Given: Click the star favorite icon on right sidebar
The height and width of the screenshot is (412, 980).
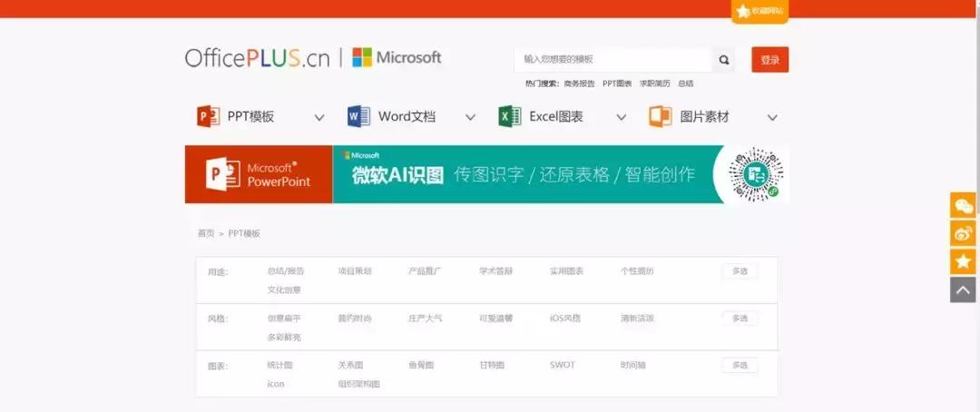Looking at the screenshot, I should 963,261.
